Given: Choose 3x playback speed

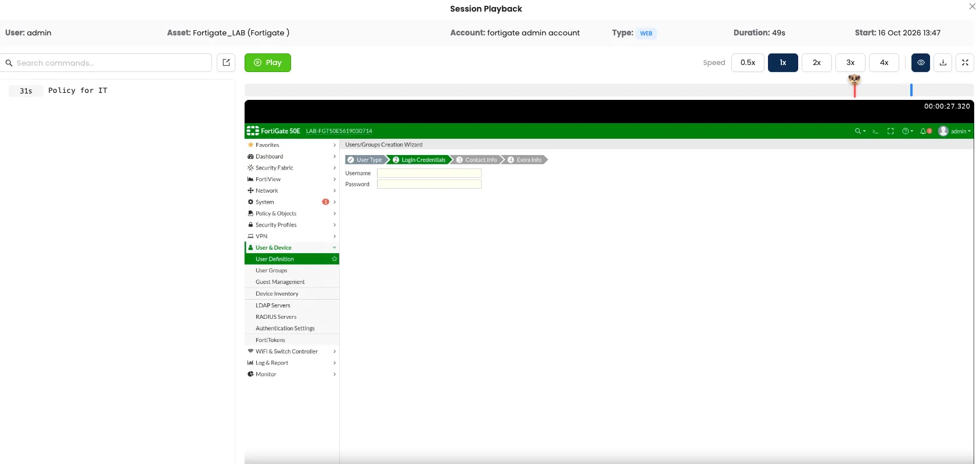Looking at the screenshot, I should (850, 63).
